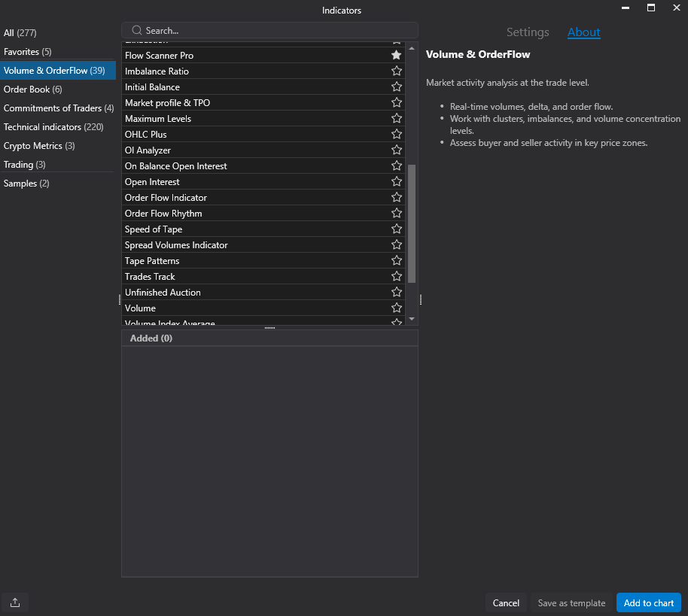Select Order Flow Rhythm row

263,213
